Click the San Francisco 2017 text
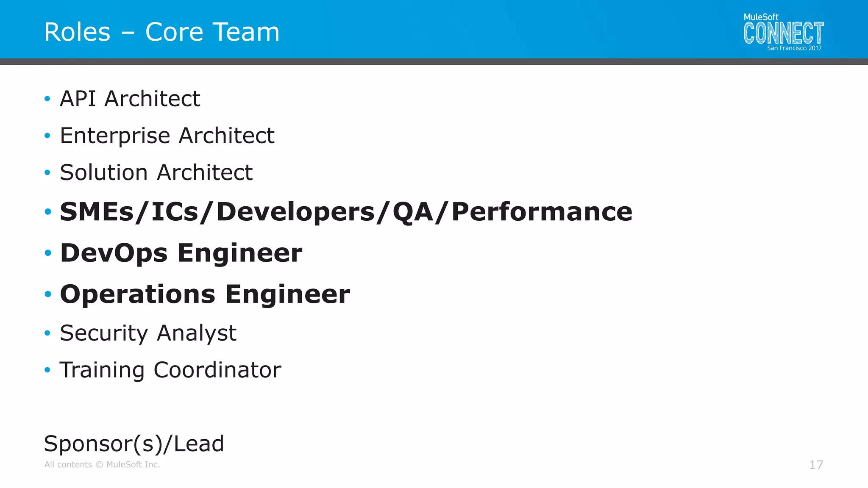This screenshot has width=868, height=488. pyautogui.click(x=794, y=48)
